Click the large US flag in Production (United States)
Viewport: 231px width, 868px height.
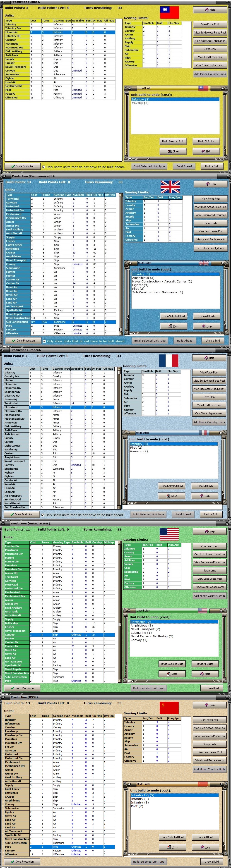pos(169,534)
